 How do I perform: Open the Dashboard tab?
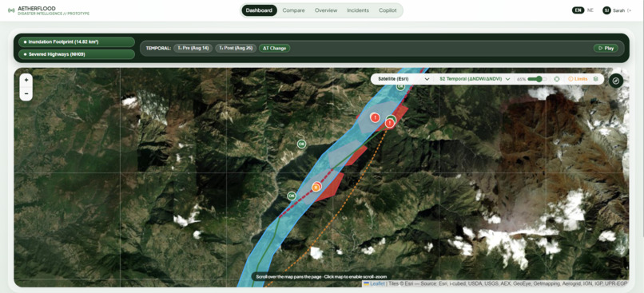259,10
